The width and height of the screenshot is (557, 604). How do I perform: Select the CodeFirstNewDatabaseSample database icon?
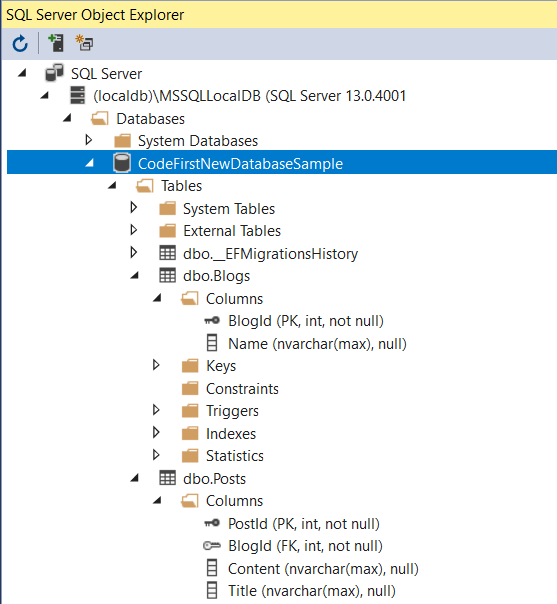coord(122,163)
